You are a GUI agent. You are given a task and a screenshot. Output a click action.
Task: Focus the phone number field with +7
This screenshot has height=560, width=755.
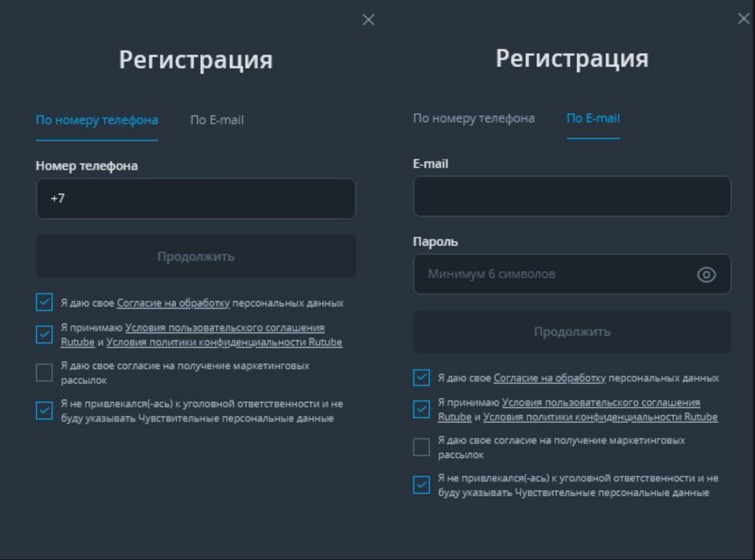(196, 198)
